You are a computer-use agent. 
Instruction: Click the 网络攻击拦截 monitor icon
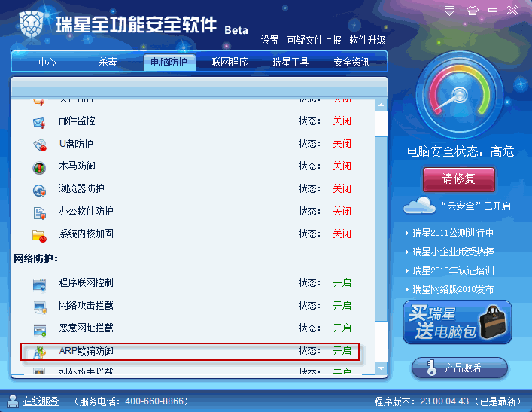(x=40, y=307)
